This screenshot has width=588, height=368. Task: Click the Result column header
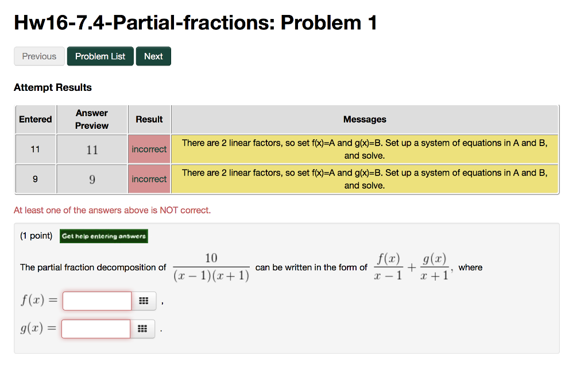tap(149, 119)
